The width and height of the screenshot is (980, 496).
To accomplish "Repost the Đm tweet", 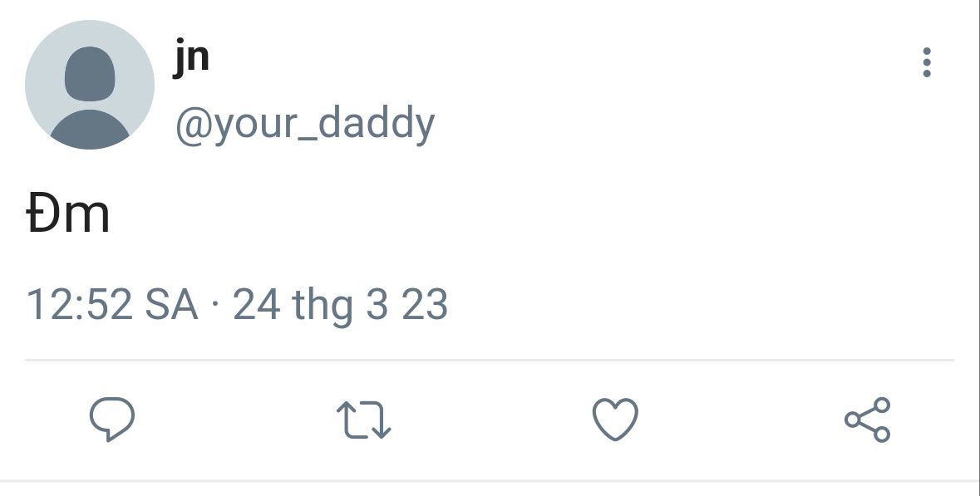I will (x=363, y=420).
